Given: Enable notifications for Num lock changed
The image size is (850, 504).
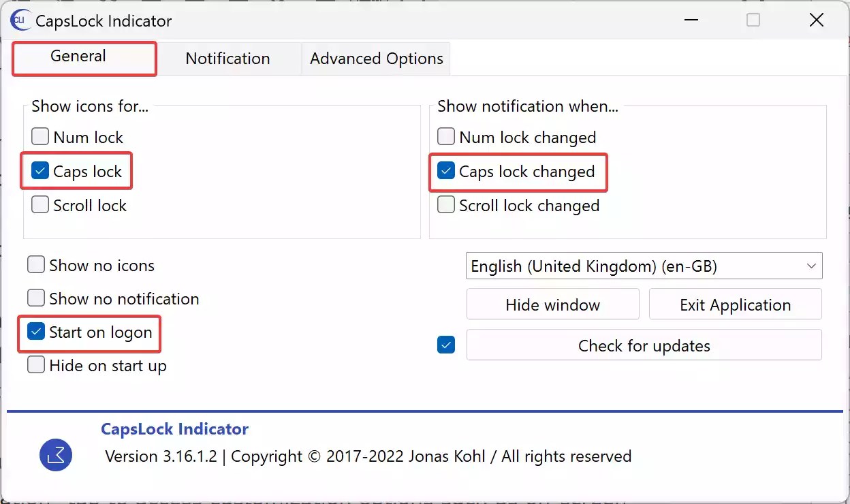Looking at the screenshot, I should [445, 136].
